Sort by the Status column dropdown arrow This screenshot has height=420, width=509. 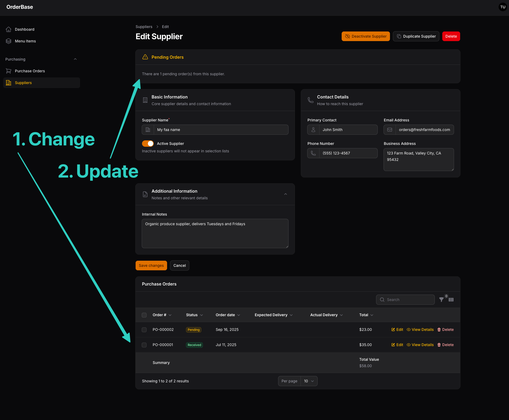pyautogui.click(x=202, y=315)
